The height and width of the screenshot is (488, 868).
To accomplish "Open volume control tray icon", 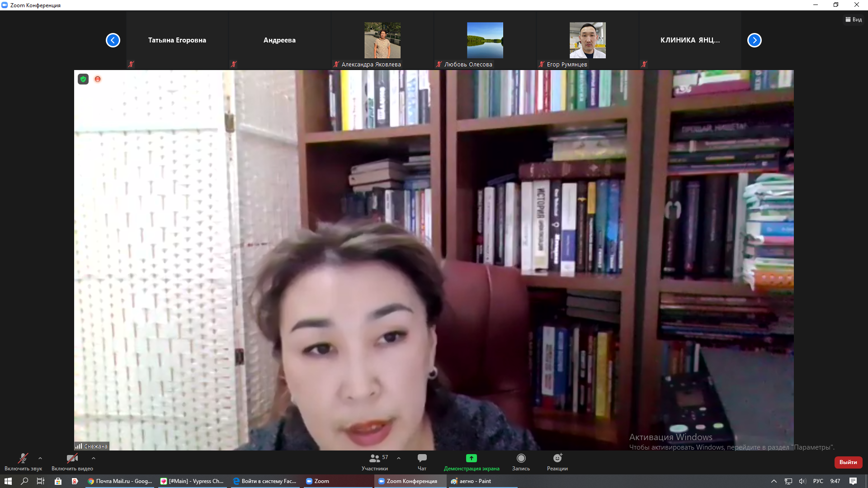I will click(x=802, y=481).
